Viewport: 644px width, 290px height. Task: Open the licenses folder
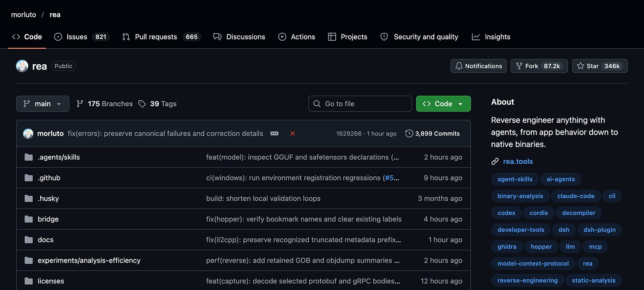[51, 281]
